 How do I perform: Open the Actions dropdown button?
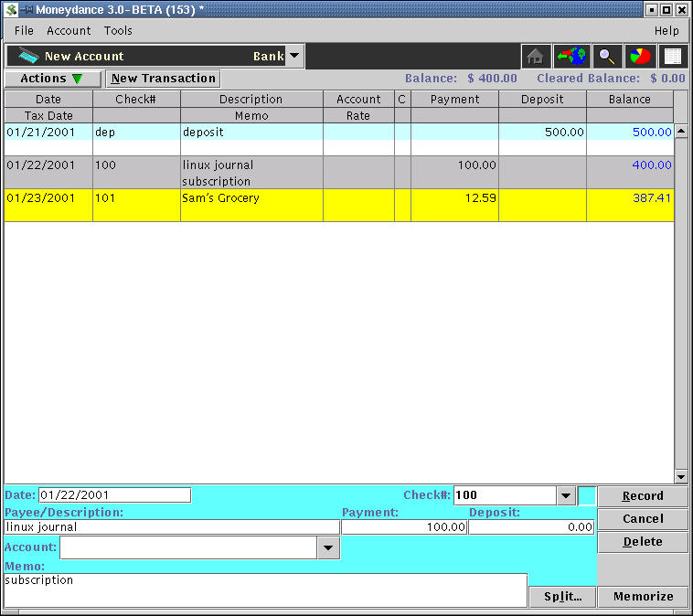[52, 79]
